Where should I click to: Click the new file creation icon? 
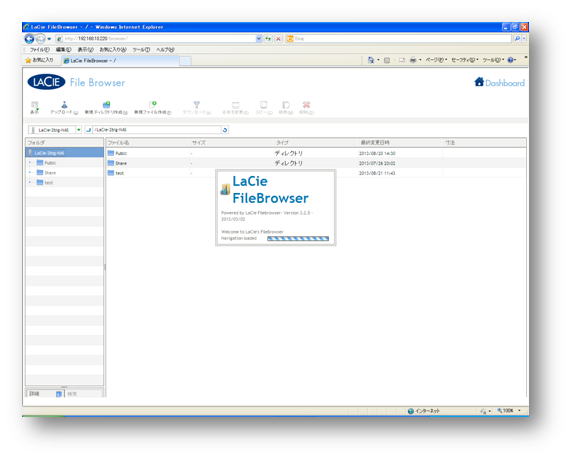[x=153, y=105]
